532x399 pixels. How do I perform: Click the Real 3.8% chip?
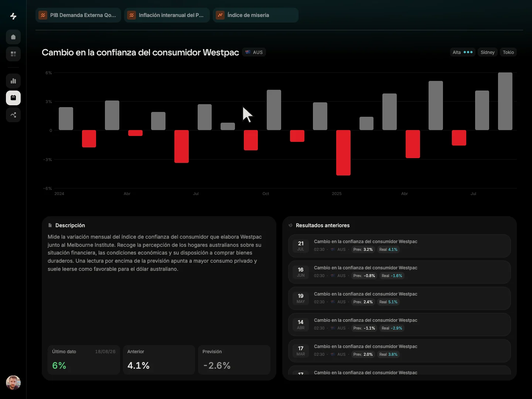388,354
